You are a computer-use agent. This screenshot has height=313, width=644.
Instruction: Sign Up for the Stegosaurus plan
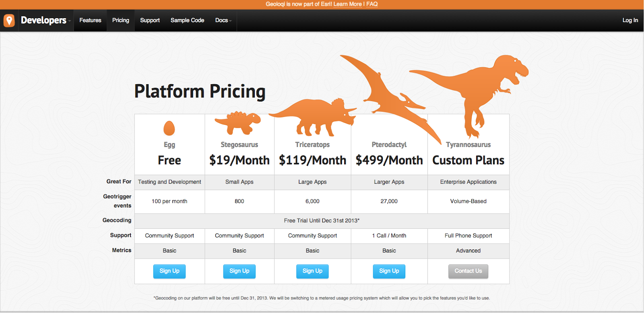239,271
